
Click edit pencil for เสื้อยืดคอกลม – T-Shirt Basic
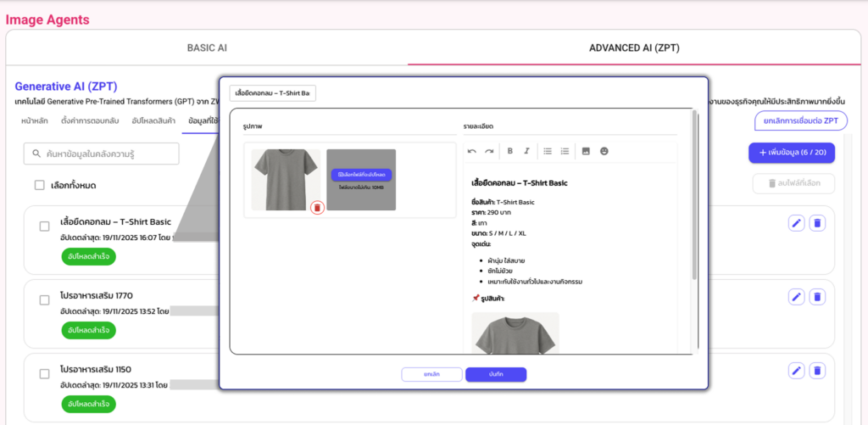click(796, 223)
